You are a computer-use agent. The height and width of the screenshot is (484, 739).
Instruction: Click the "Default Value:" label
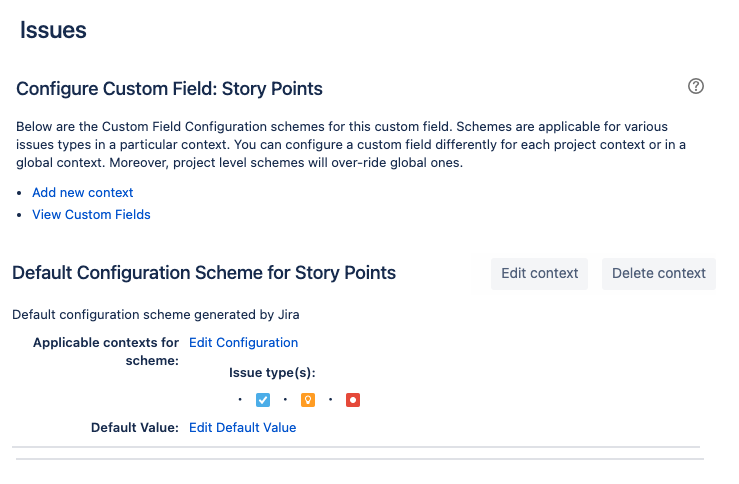click(x=134, y=427)
